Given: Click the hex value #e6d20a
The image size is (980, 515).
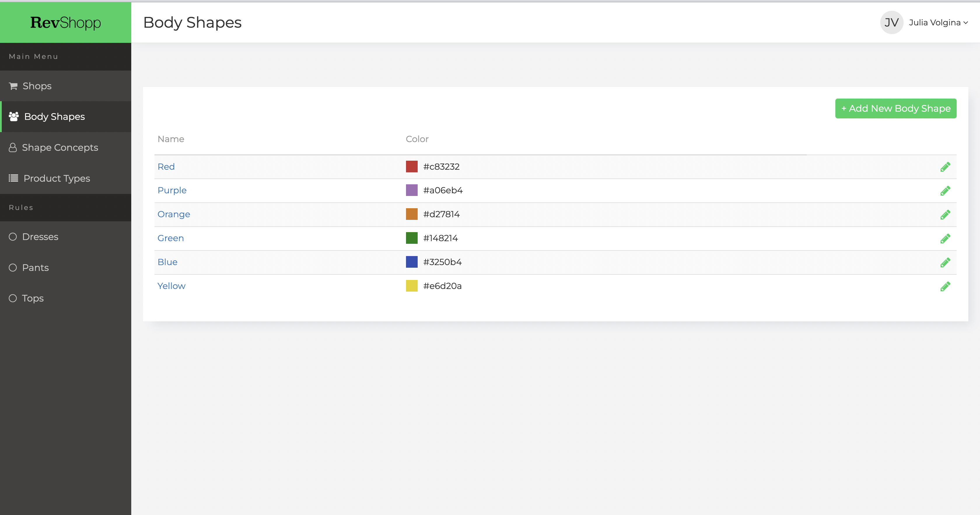Looking at the screenshot, I should tap(442, 286).
